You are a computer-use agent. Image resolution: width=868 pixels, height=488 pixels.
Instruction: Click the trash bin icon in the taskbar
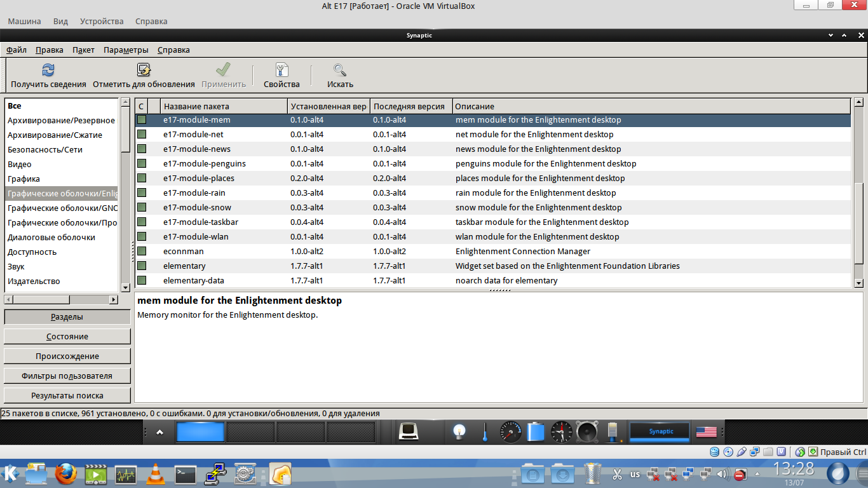pos(593,473)
